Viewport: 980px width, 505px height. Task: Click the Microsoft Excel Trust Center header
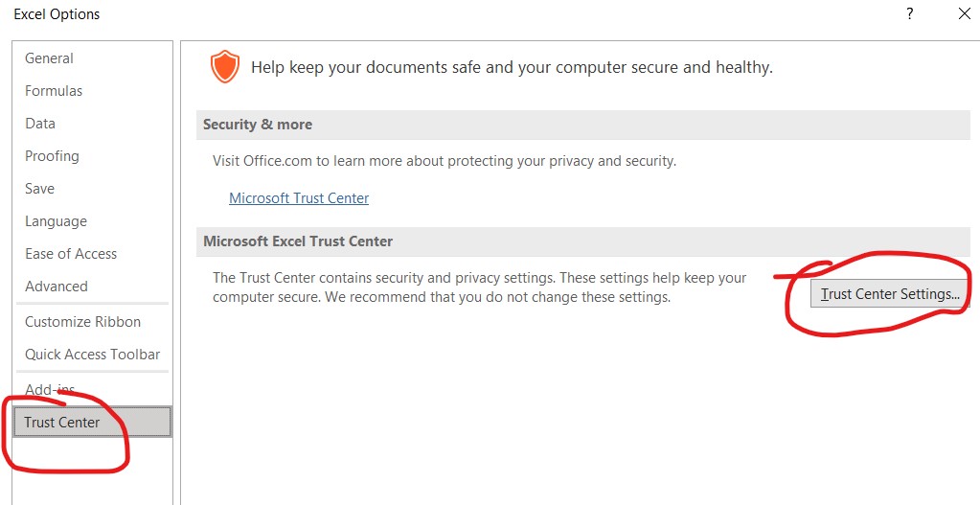[x=298, y=241]
